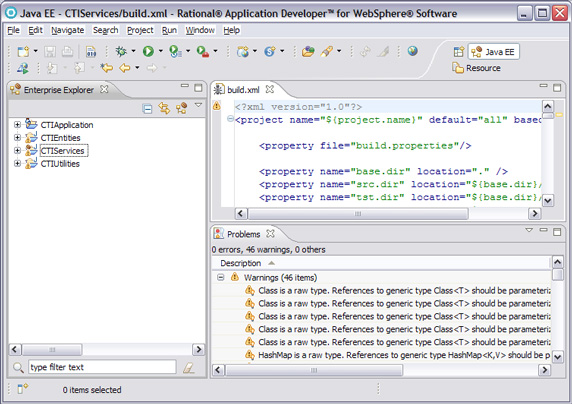Open the Enterprise Explorer view menu triangle
The width and height of the screenshot is (572, 404).
(198, 105)
